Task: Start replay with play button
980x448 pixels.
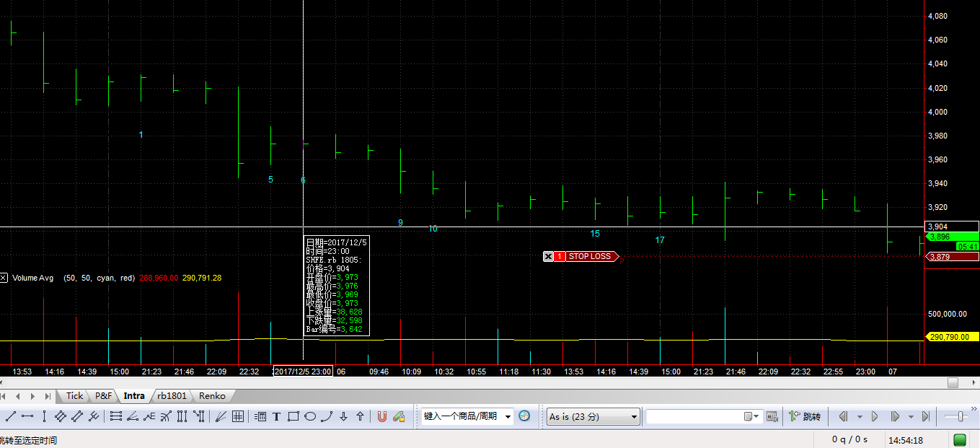Action: pyautogui.click(x=875, y=416)
